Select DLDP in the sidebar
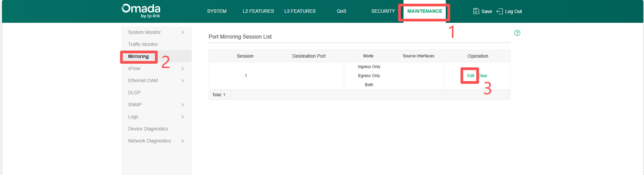 [x=134, y=93]
